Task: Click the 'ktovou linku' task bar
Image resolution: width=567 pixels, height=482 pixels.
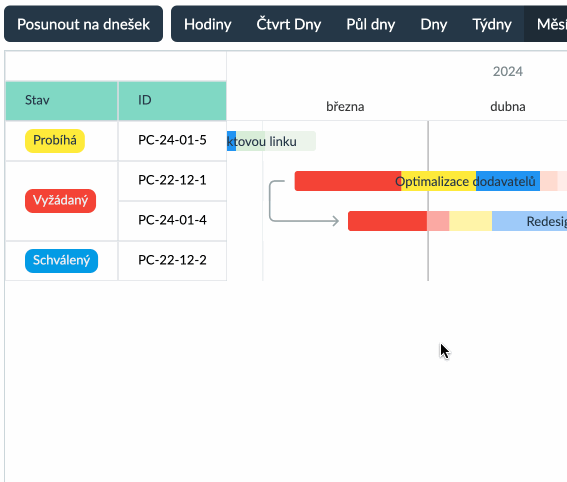Action: [271, 141]
